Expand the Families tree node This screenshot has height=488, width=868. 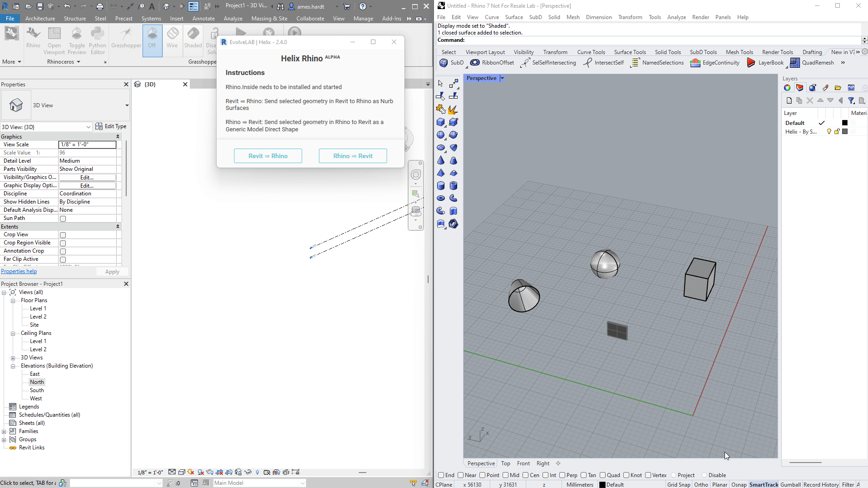[x=4, y=432]
